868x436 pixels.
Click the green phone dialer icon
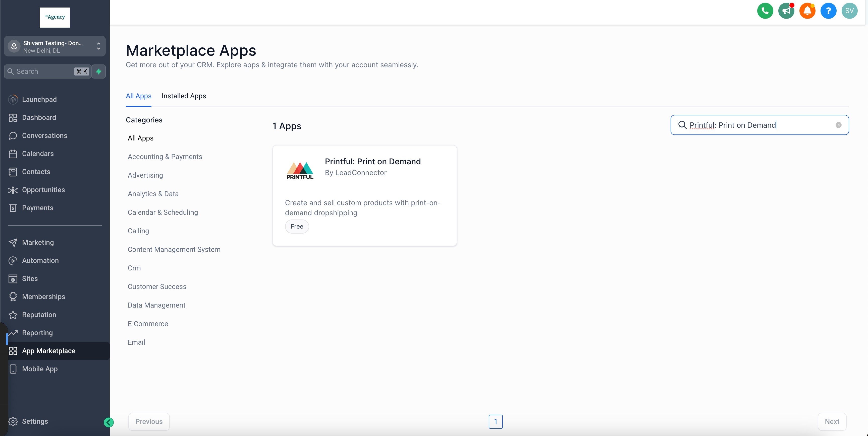coord(765,11)
